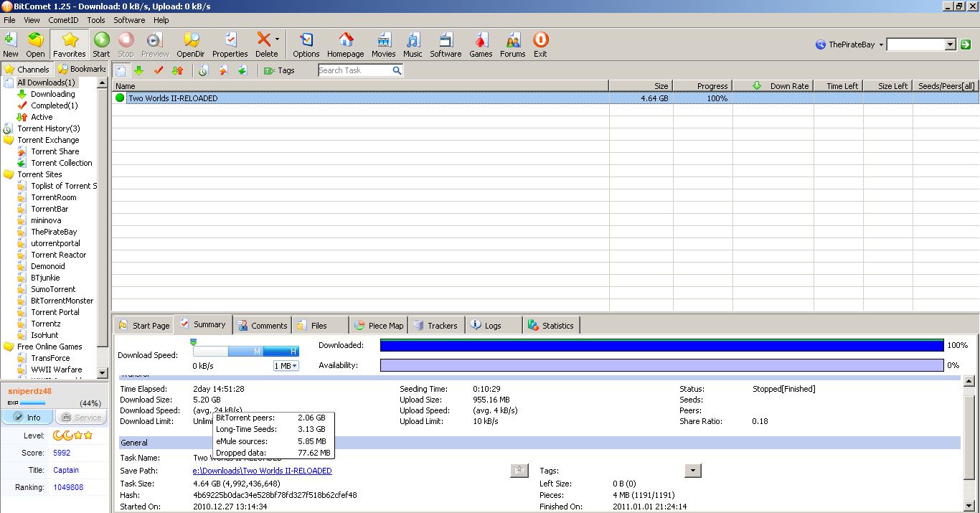Click the green go arrow next to search box

pos(966,44)
